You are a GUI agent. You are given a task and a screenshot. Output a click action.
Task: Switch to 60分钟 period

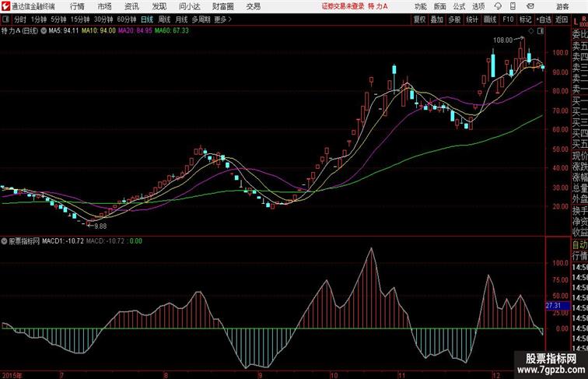pos(126,19)
